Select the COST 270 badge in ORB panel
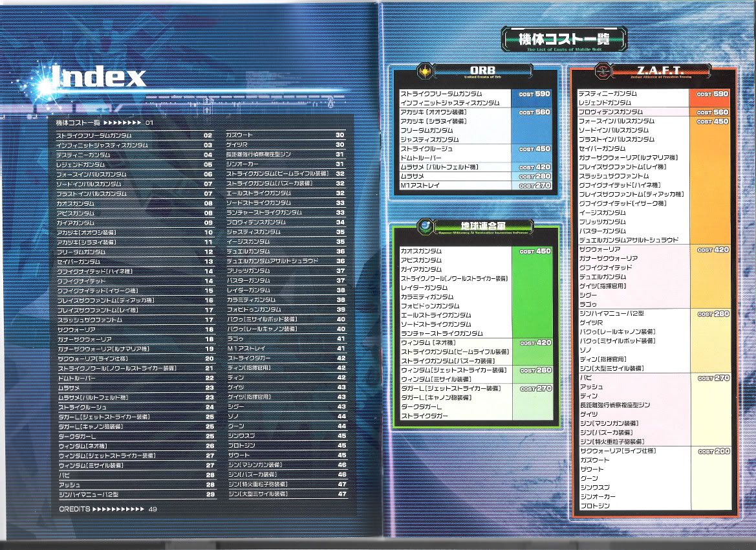Viewport: 756px width, 550px height. (x=535, y=186)
